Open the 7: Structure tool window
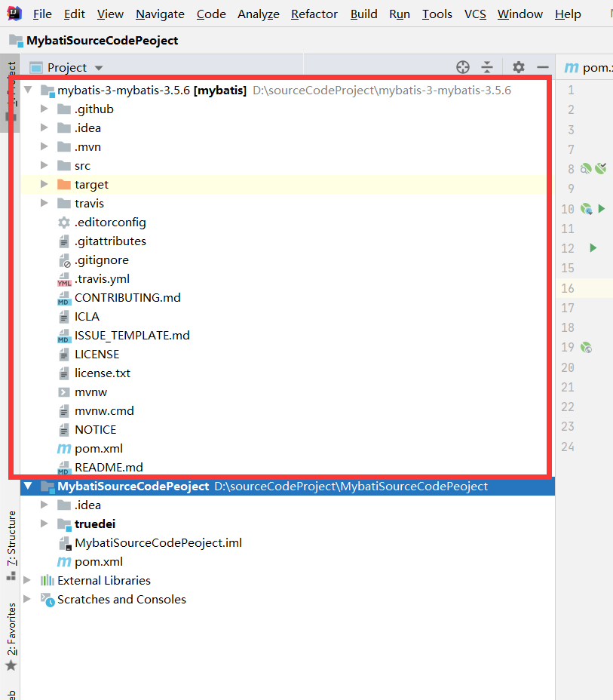The image size is (613, 700). 11,545
